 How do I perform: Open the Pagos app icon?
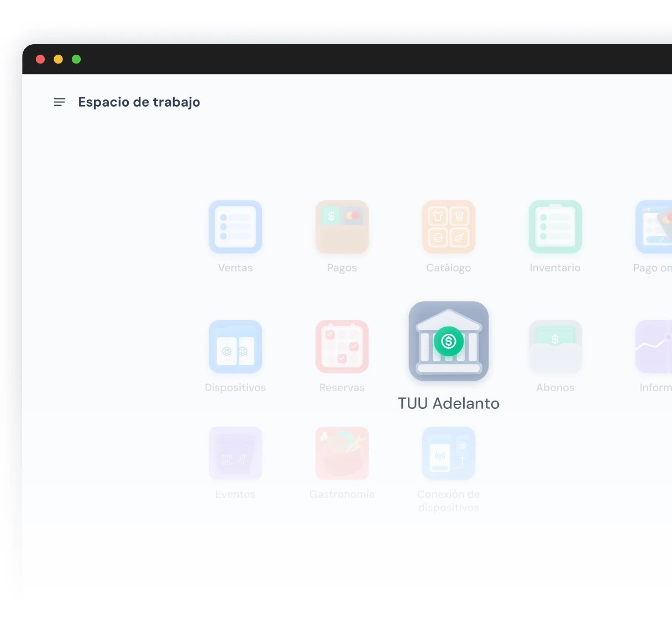coord(342,227)
